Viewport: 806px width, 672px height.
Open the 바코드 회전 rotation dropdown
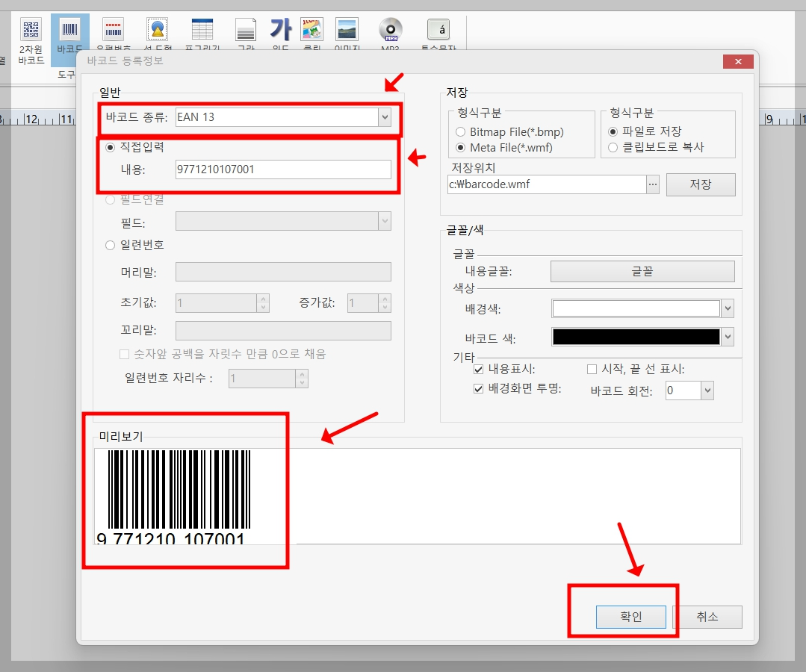point(707,391)
